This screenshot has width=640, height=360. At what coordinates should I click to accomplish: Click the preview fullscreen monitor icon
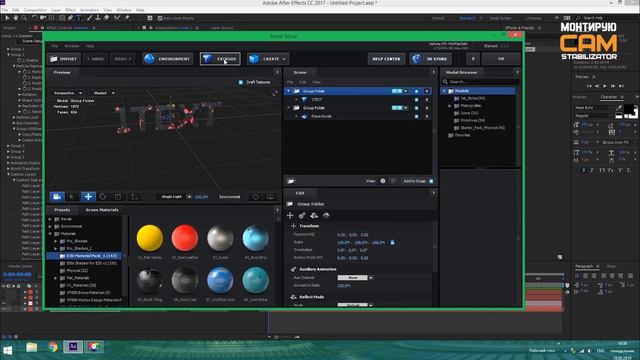tap(270, 197)
